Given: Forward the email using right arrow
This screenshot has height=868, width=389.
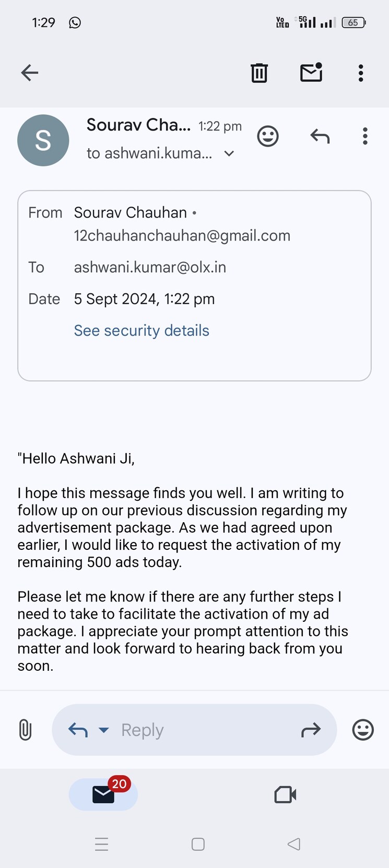Looking at the screenshot, I should (x=311, y=730).
